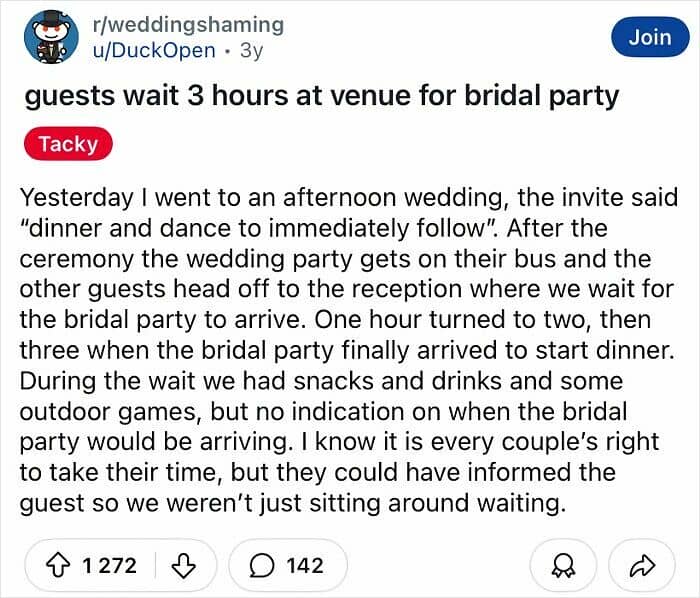Upvote the post with the up arrow

[58, 565]
